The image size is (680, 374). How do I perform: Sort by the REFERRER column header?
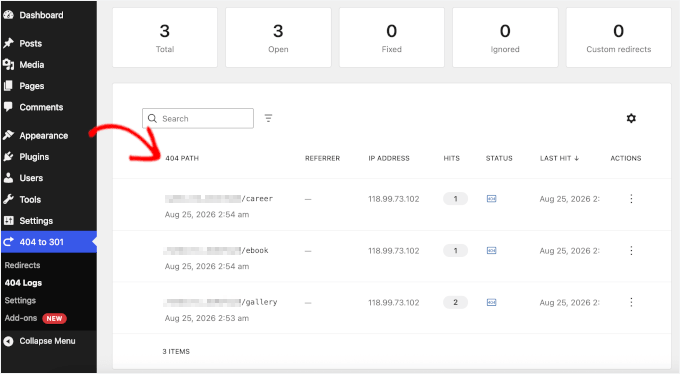tap(322, 158)
